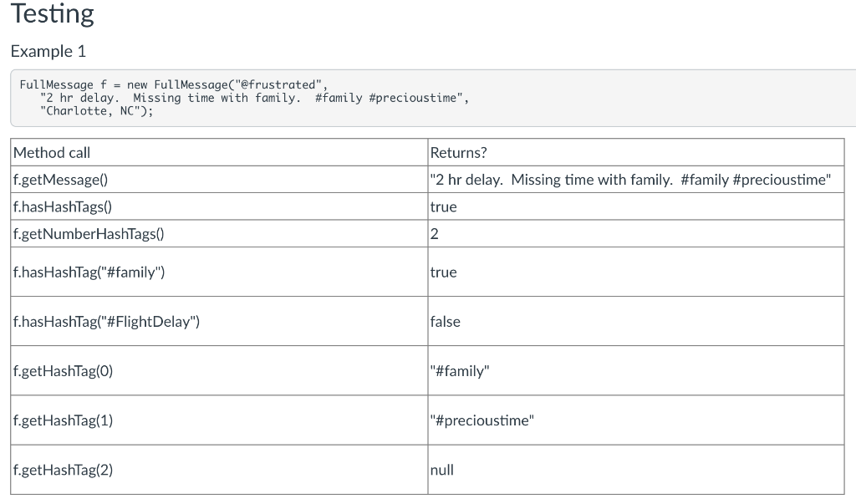
Task: Click the false return value cell
Action: [636, 321]
